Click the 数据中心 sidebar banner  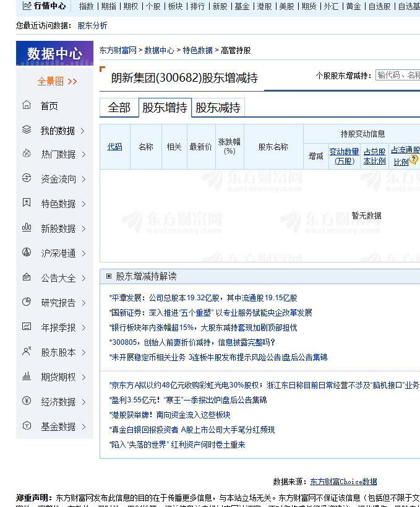click(x=54, y=53)
